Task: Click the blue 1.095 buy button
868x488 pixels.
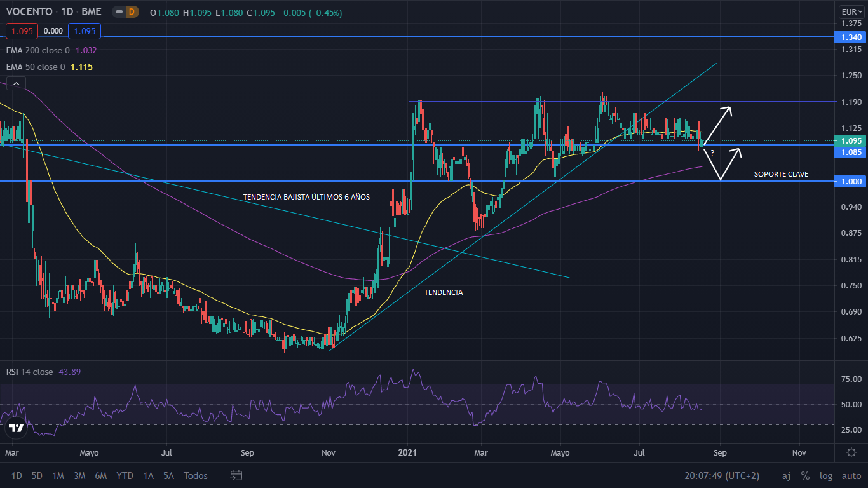Action: coord(85,30)
